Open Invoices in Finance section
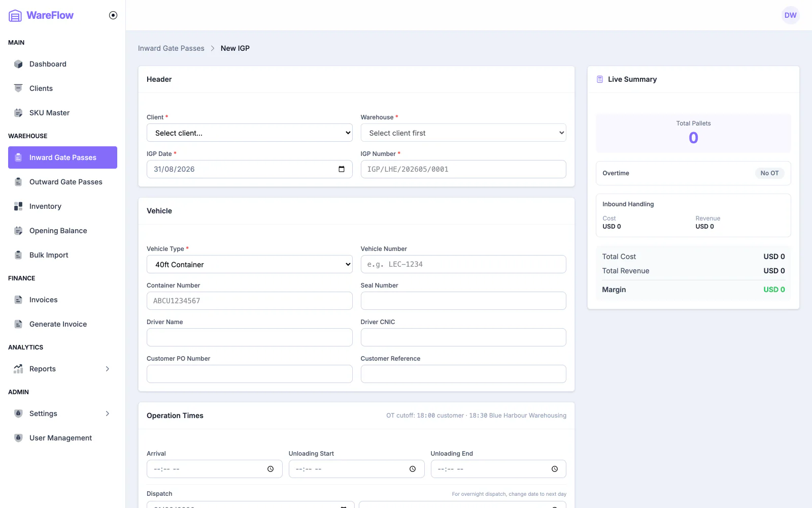 click(x=63, y=300)
